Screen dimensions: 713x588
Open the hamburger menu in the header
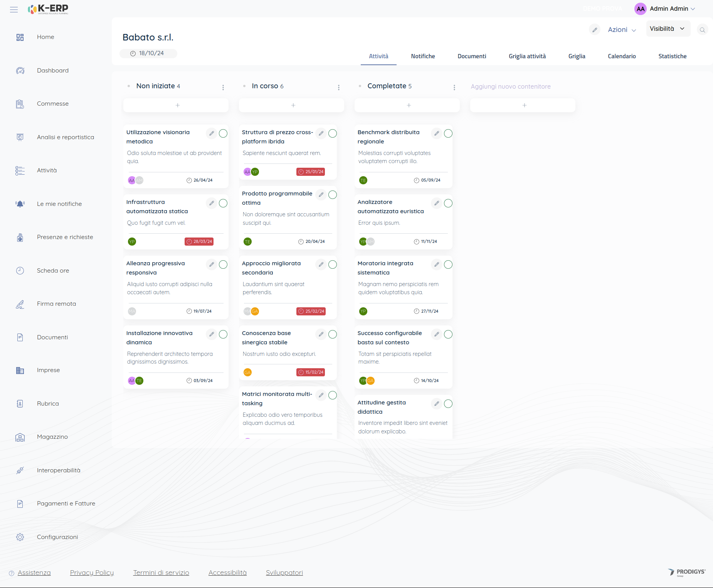(14, 10)
